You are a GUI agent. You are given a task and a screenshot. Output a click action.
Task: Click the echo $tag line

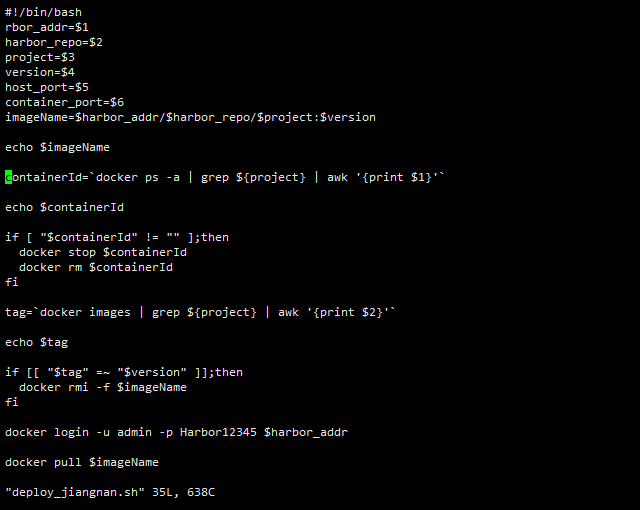pyautogui.click(x=36, y=343)
